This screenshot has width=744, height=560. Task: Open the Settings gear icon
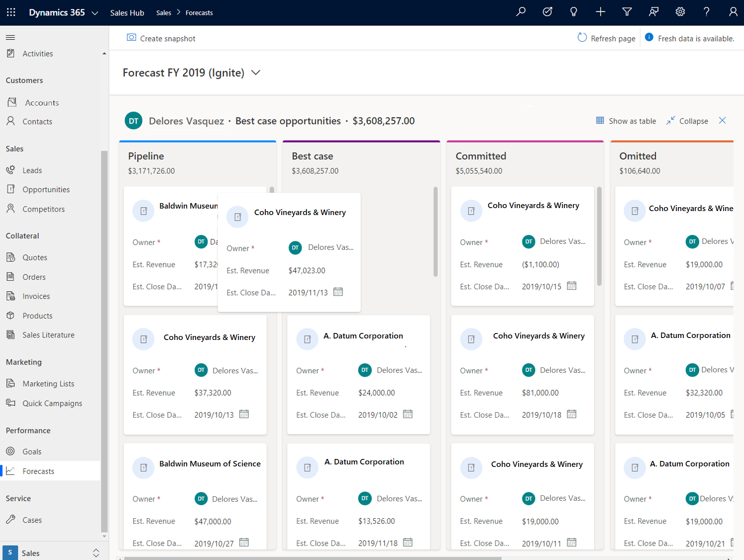(x=680, y=12)
